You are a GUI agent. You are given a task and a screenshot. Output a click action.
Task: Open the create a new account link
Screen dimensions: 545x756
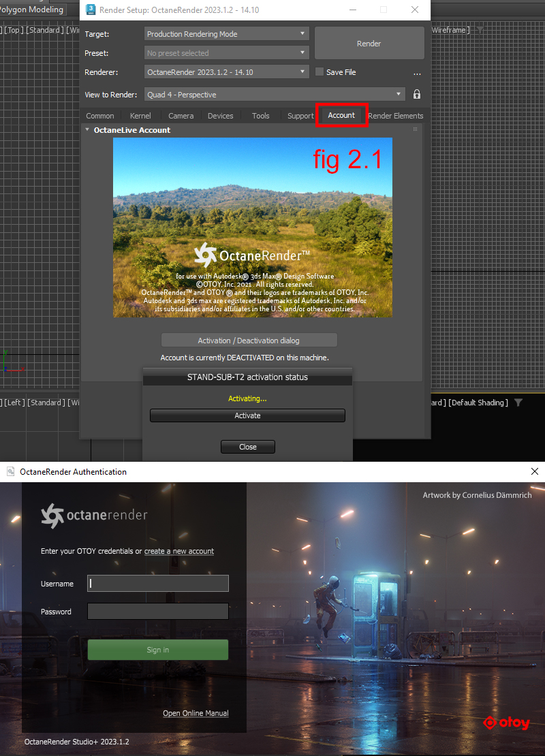(x=179, y=551)
